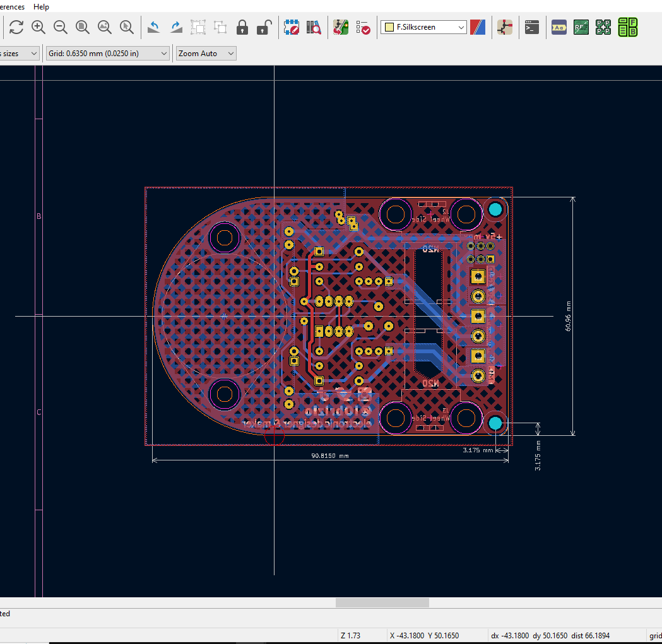Open the Grid size dropdown
This screenshot has height=644, width=662.
point(164,54)
